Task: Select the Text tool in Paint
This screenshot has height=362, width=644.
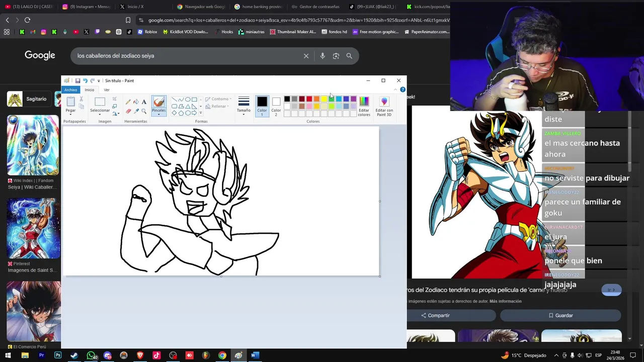Action: pos(144,102)
